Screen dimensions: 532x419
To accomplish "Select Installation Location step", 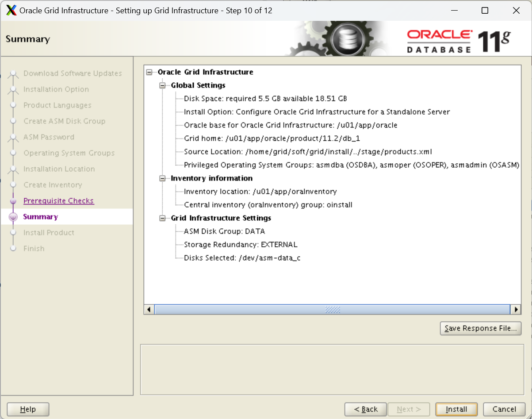I will (x=59, y=169).
